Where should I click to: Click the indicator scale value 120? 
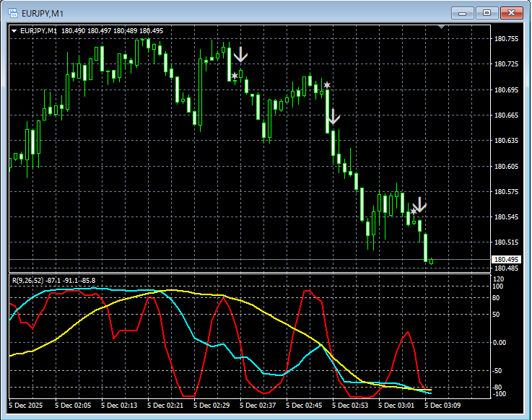pyautogui.click(x=497, y=278)
